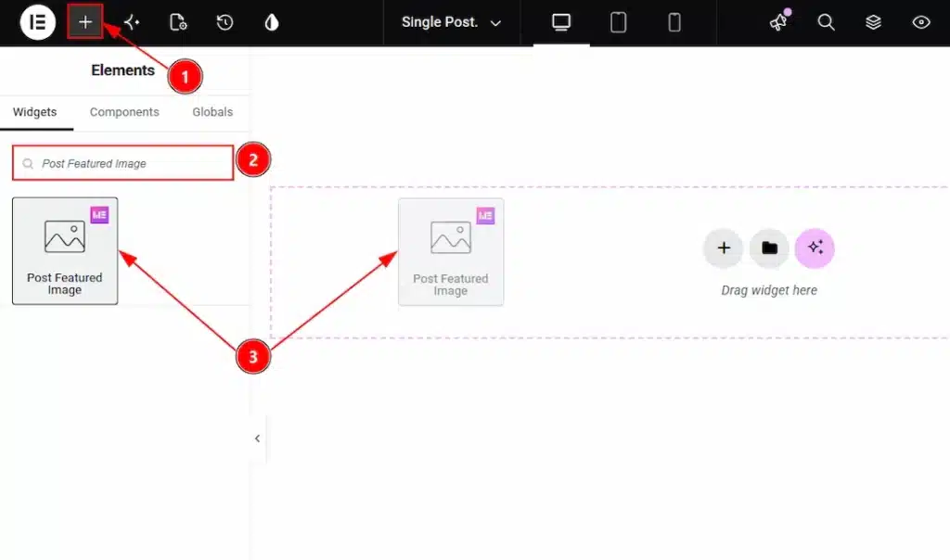
Task: Expand the Single Post document dropdown
Action: (x=452, y=22)
